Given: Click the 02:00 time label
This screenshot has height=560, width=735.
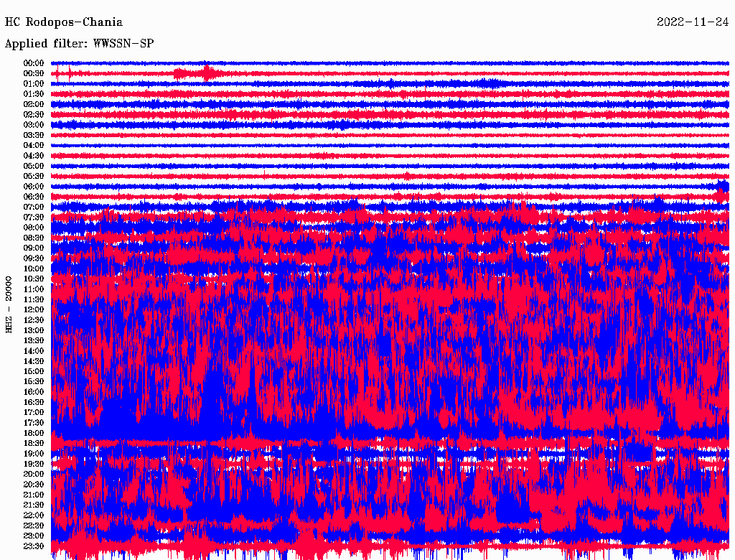Looking at the screenshot, I should [34, 104].
